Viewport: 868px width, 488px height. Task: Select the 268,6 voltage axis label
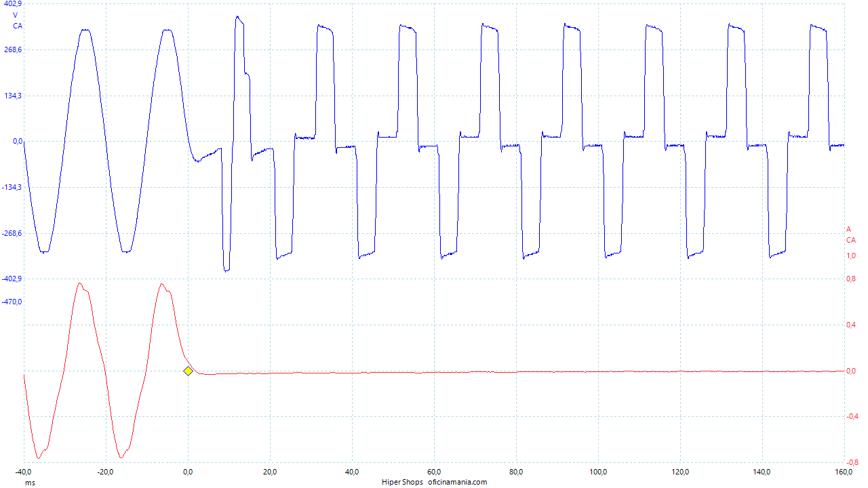pos(13,49)
